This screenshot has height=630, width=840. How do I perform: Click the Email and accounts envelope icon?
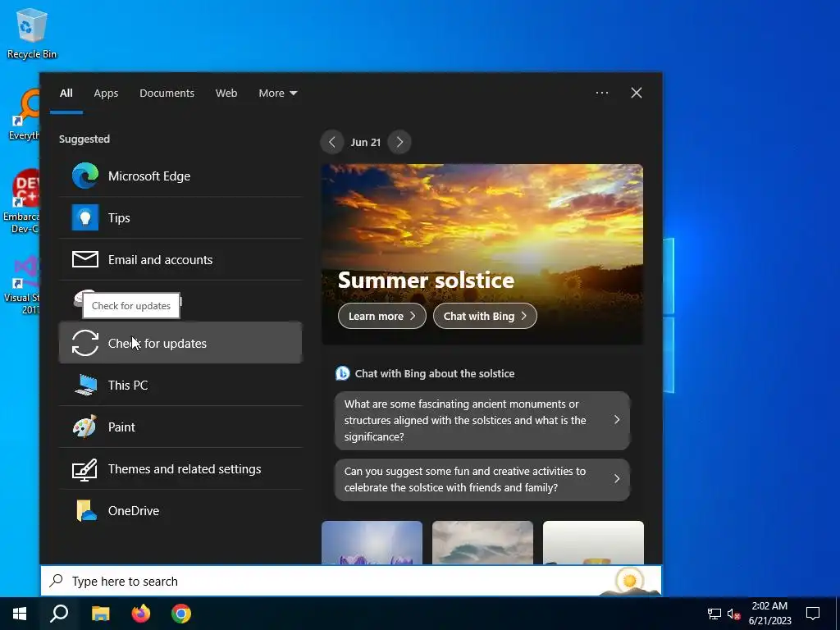click(x=85, y=259)
